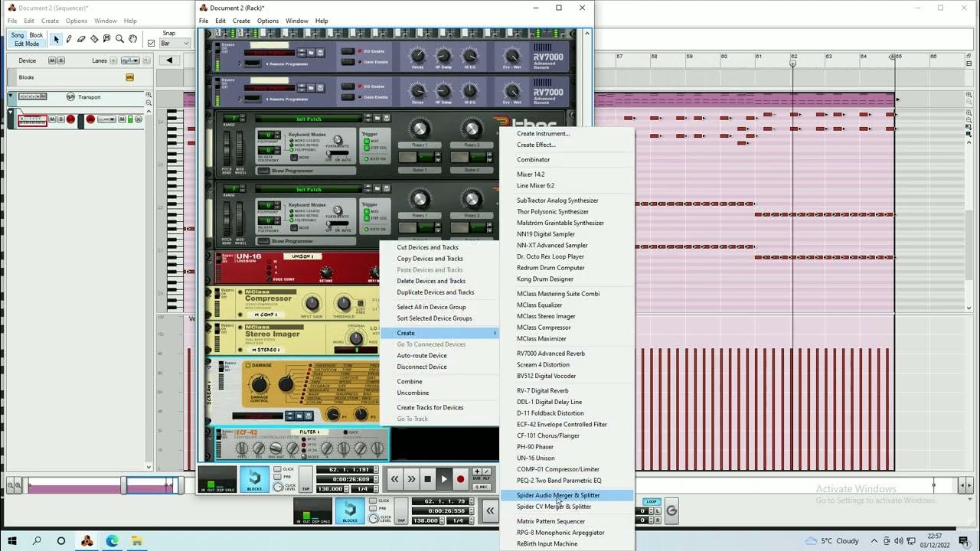Toggle the LOOP button in Sequencer transport
980x551 pixels.
(652, 502)
